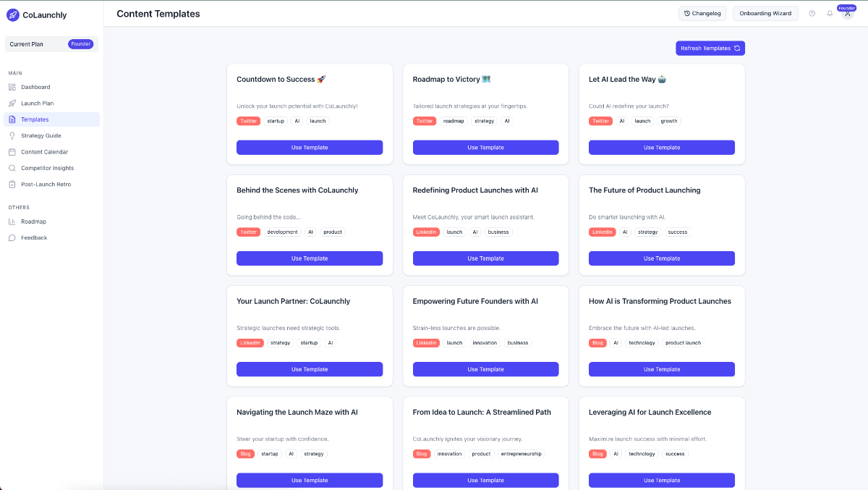Click the Refresh Templates button
868x490 pixels.
710,48
